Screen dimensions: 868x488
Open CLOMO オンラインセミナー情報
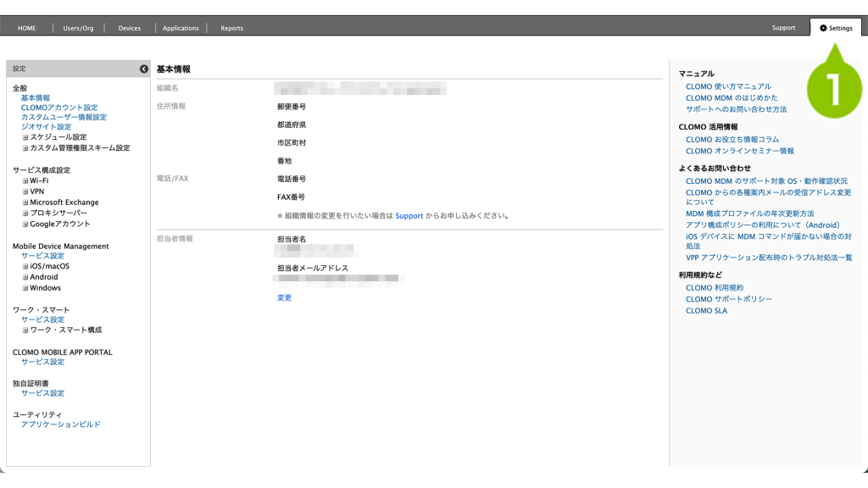tap(740, 151)
